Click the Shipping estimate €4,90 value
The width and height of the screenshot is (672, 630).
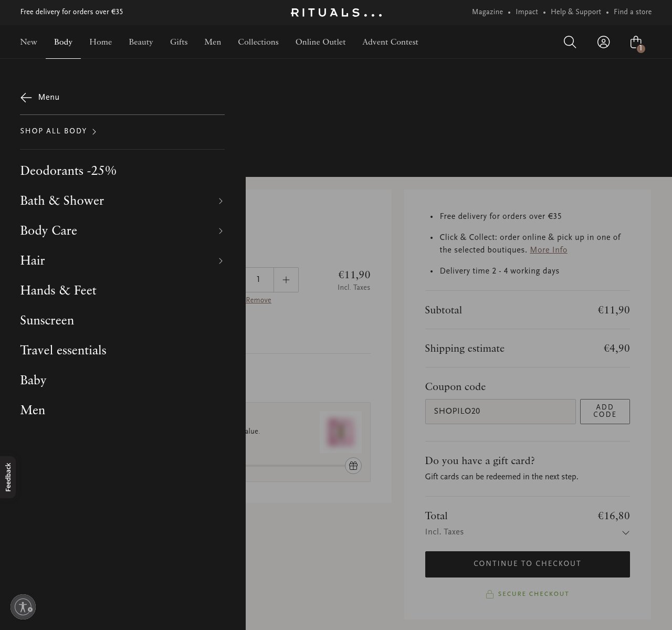617,348
